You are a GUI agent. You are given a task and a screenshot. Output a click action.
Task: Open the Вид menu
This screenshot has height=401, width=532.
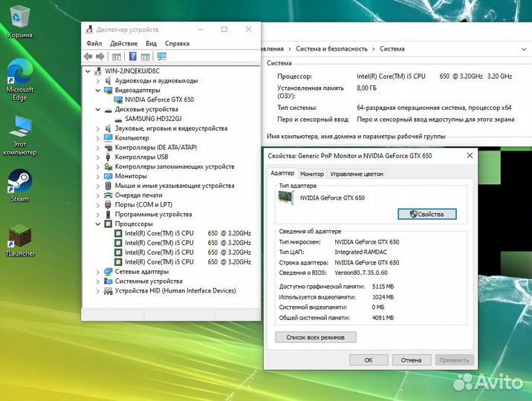(151, 43)
